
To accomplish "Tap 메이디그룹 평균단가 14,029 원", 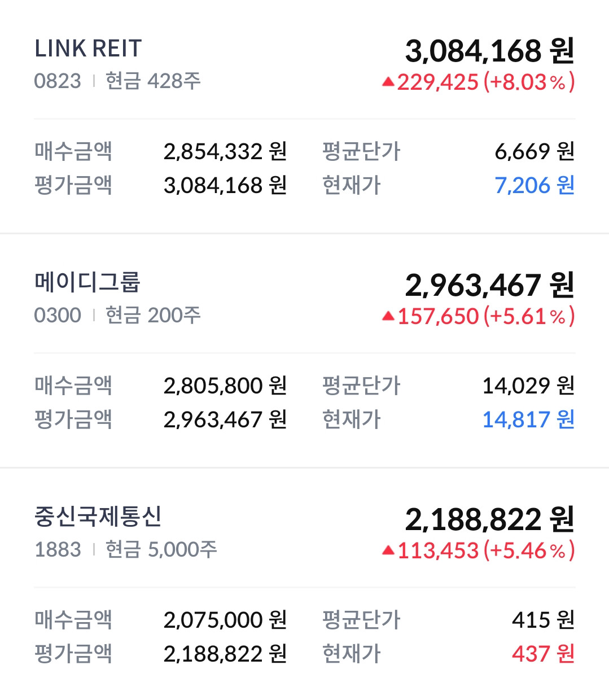I will (528, 386).
